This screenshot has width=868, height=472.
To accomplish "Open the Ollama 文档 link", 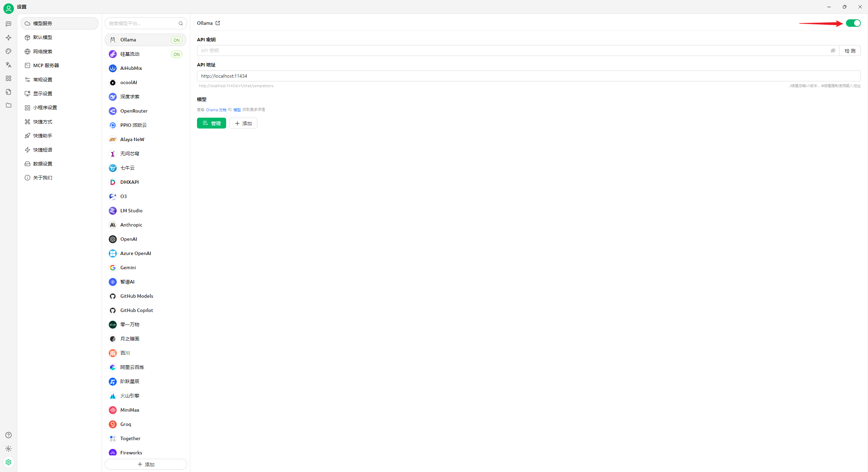I will (216, 110).
